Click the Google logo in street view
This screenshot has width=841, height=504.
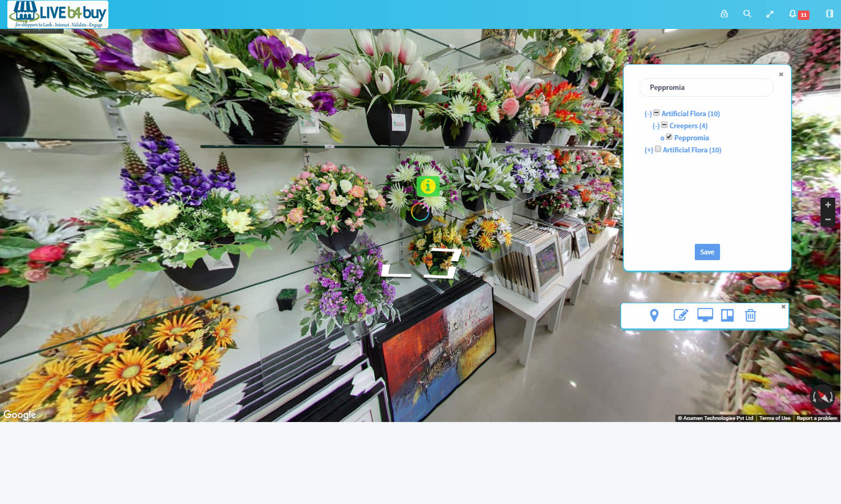coord(19,415)
